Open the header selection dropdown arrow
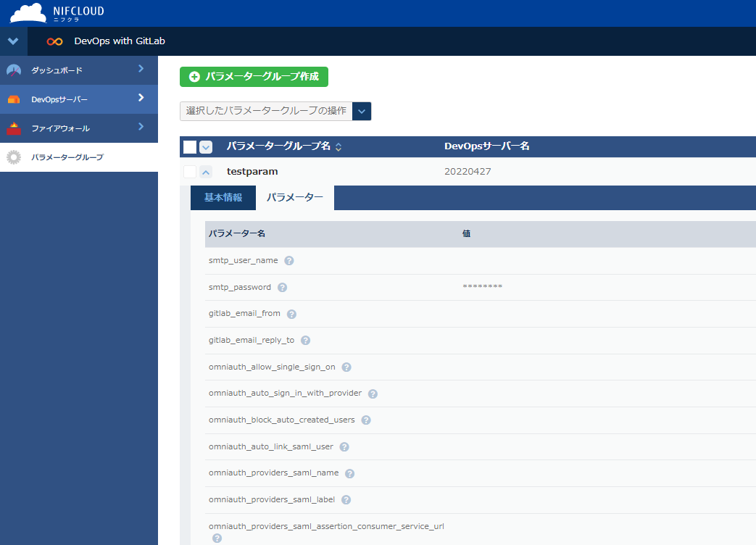 pos(206,147)
